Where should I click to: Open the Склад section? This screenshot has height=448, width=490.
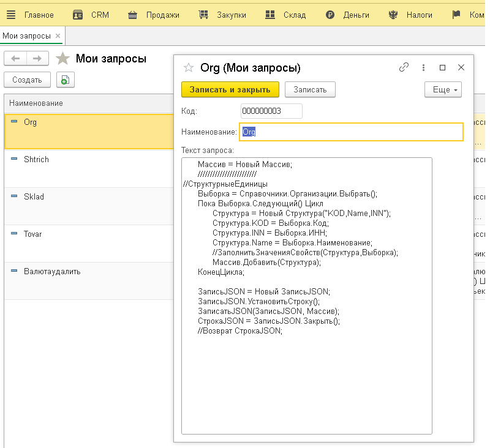(295, 15)
